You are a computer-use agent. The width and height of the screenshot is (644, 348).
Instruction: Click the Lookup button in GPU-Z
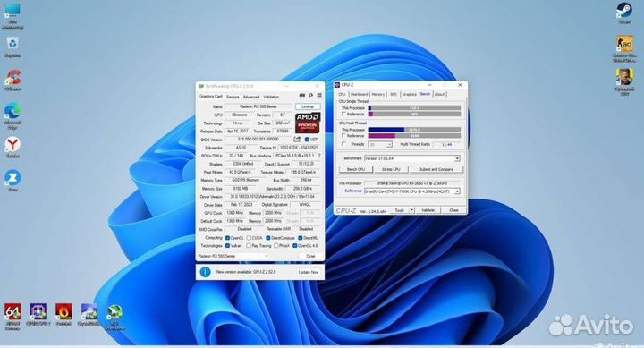coord(308,106)
